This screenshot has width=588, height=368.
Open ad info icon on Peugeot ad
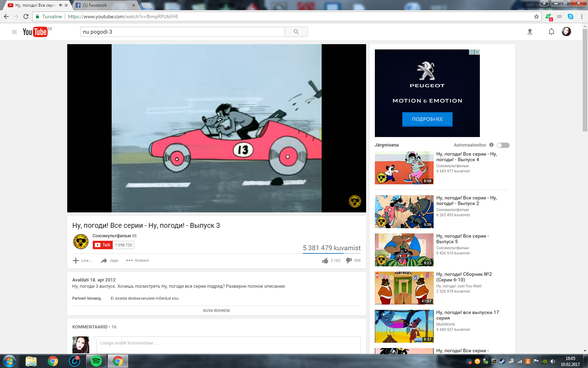pos(472,52)
